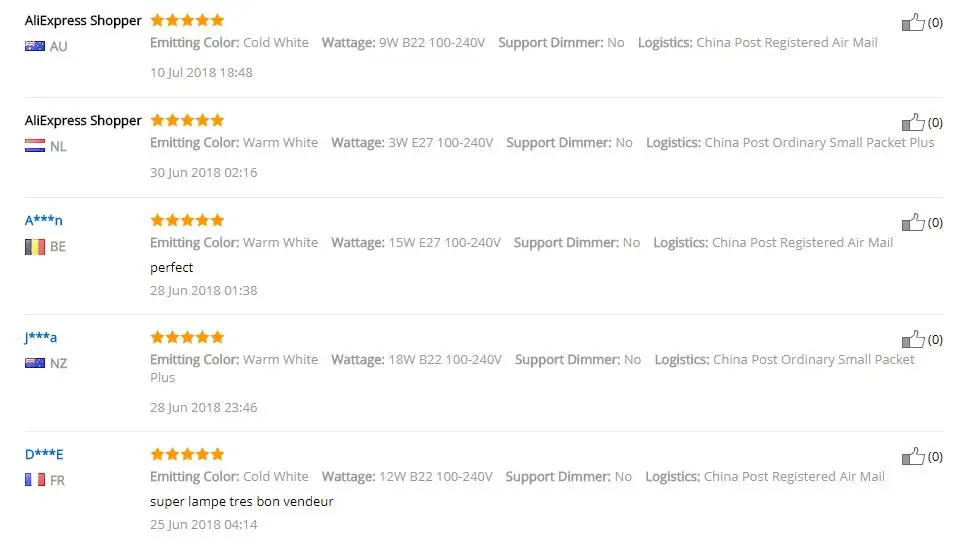Click the France flag next to FR
This screenshot has height=543, width=978.
click(35, 480)
